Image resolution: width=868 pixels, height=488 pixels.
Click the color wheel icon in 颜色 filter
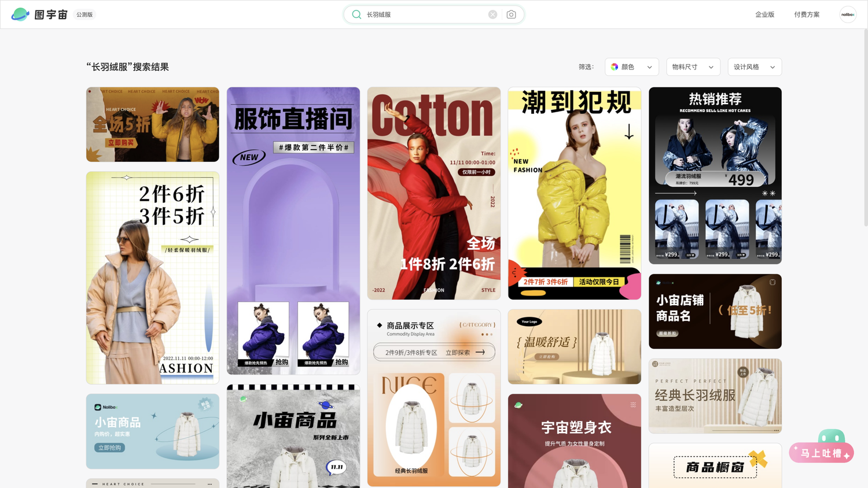click(615, 67)
